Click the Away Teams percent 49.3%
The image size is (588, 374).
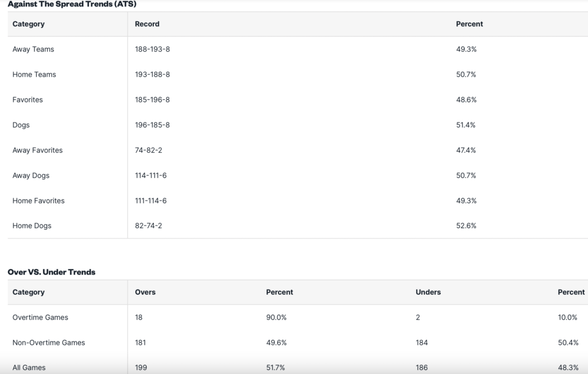tap(466, 49)
